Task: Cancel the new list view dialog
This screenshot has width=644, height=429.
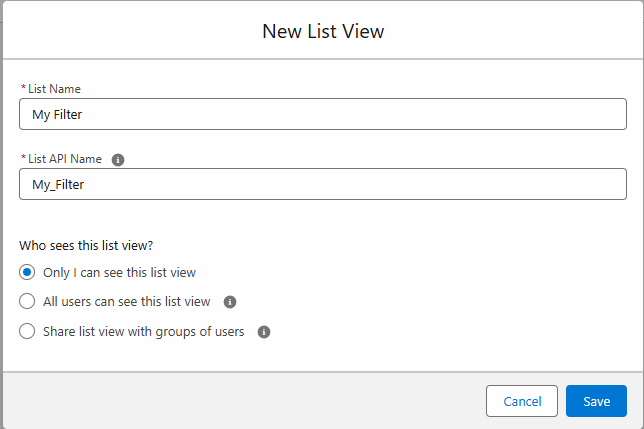Action: point(521,401)
